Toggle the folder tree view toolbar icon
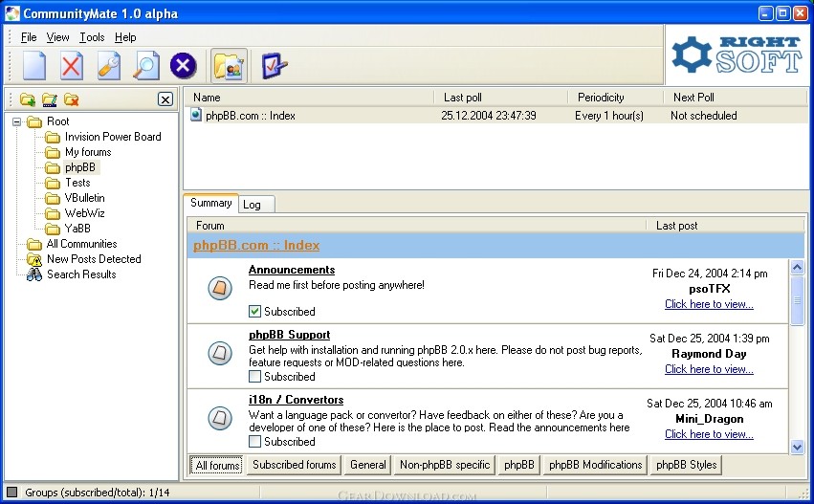 pos(229,66)
